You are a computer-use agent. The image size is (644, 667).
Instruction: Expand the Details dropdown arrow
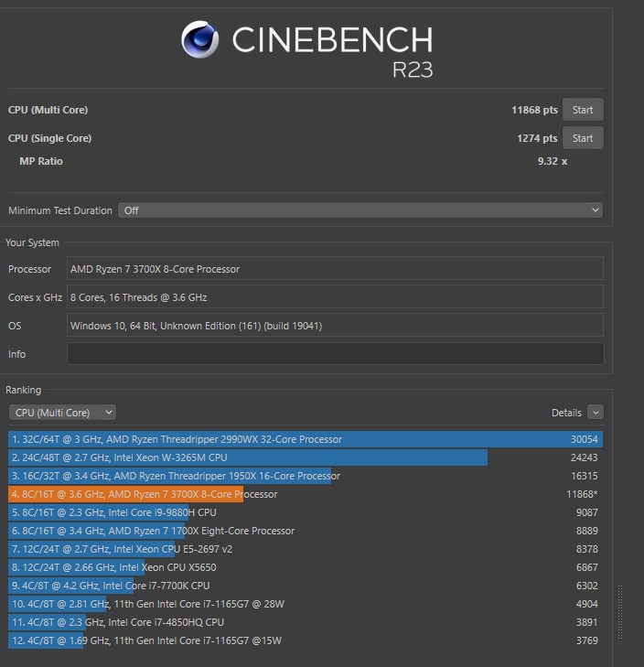coord(596,413)
